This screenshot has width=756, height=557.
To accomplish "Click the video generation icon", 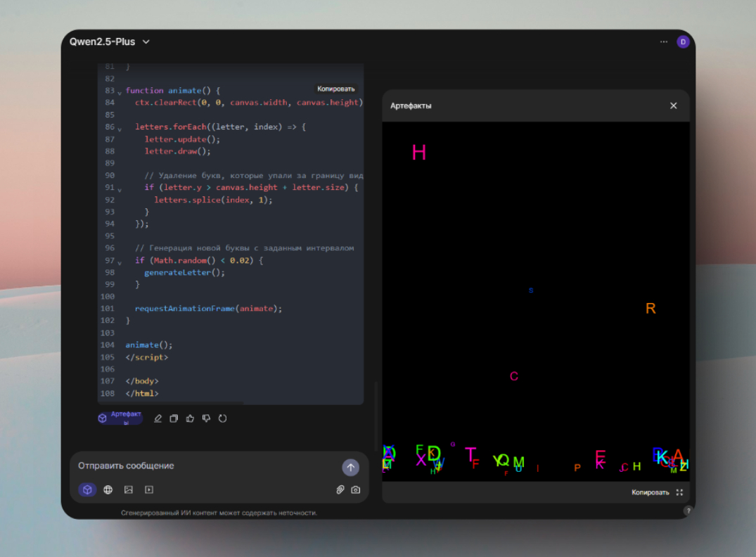I will coord(149,490).
